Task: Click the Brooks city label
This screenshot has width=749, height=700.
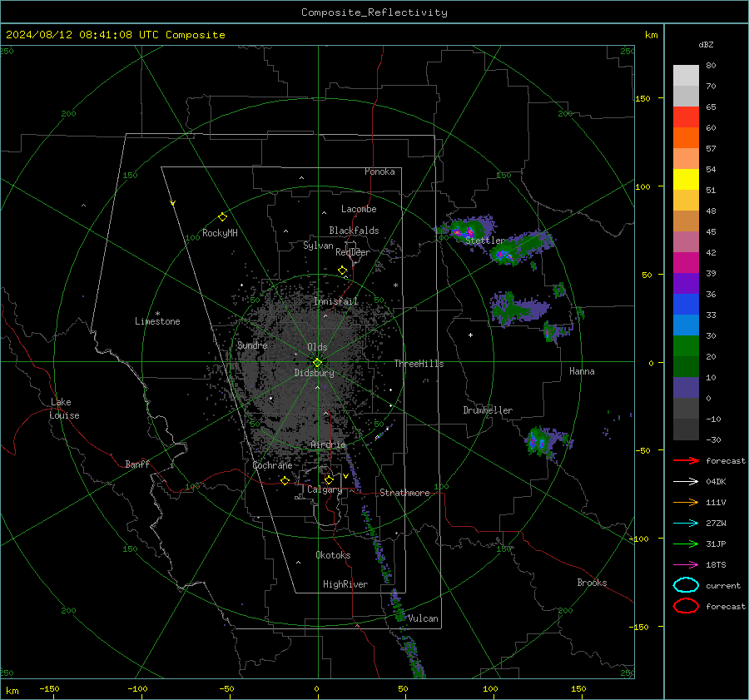Action: 592,583
